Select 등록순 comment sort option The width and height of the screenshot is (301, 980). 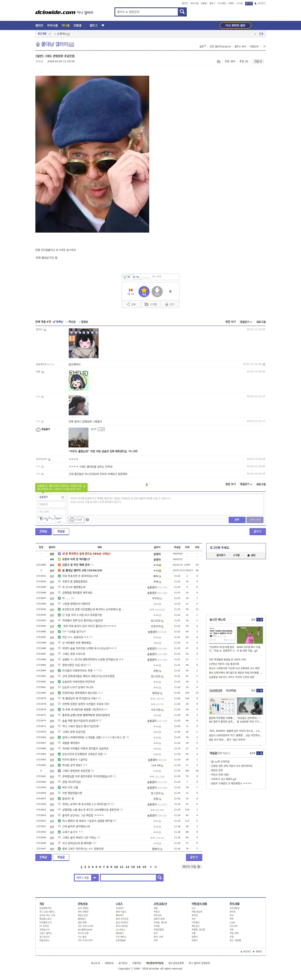(x=58, y=322)
